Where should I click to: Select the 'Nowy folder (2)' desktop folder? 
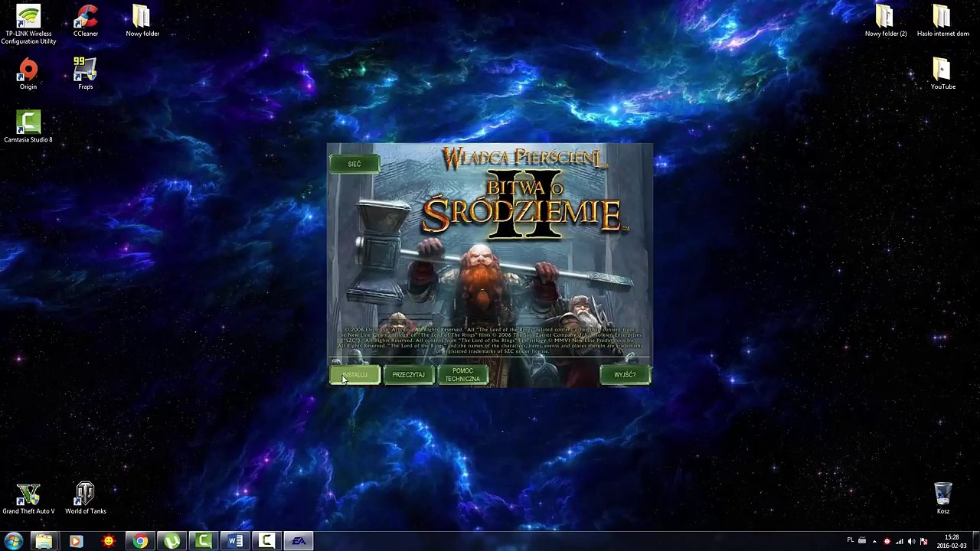click(886, 21)
